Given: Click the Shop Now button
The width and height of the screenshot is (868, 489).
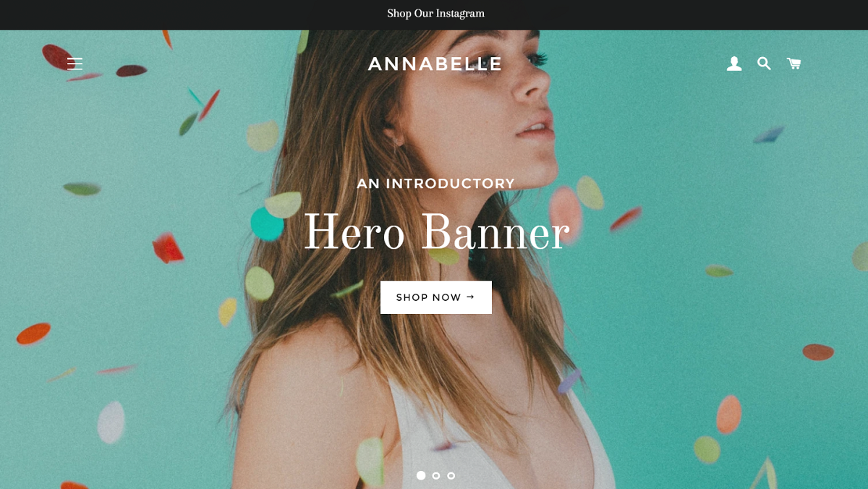Looking at the screenshot, I should pos(436,297).
